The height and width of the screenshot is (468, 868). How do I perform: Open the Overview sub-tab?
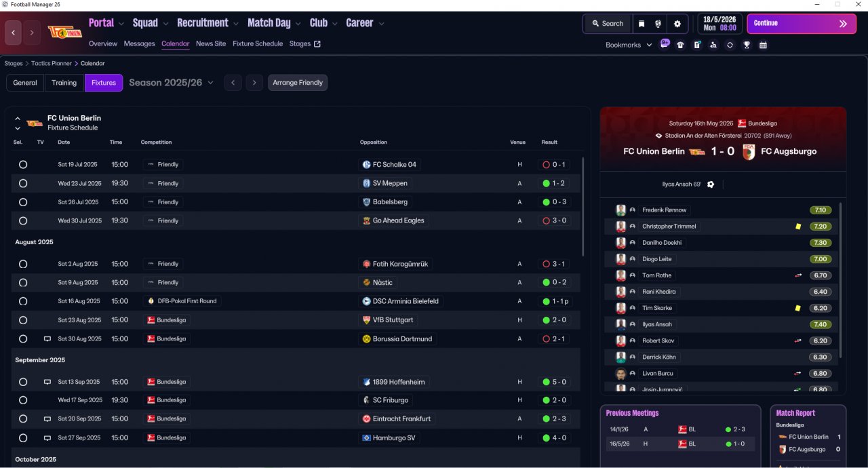[103, 43]
